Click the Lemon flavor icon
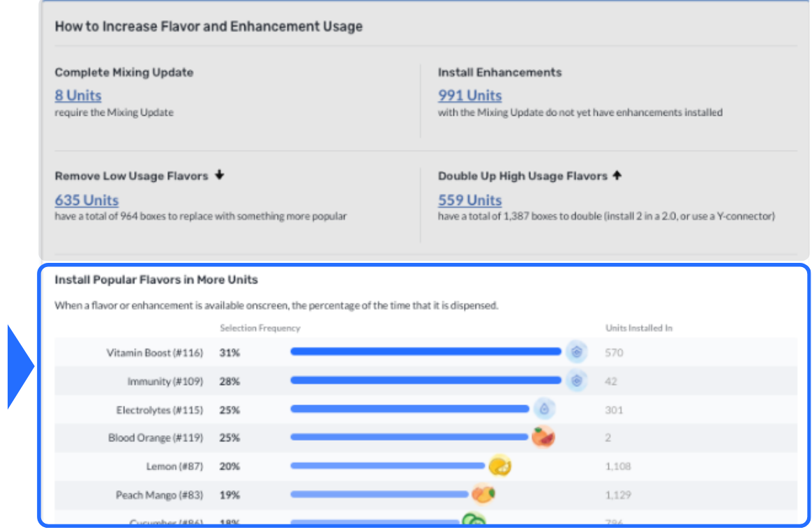The image size is (812, 532). pyautogui.click(x=499, y=466)
